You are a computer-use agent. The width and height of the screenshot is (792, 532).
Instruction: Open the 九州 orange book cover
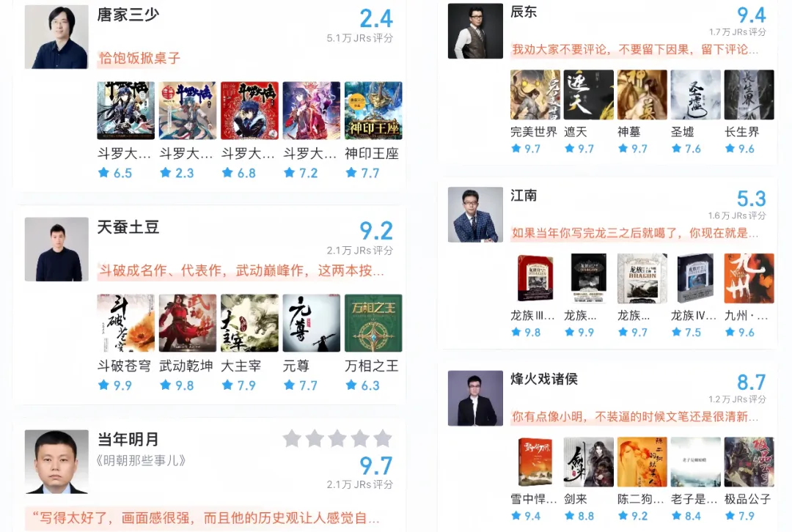pyautogui.click(x=749, y=278)
